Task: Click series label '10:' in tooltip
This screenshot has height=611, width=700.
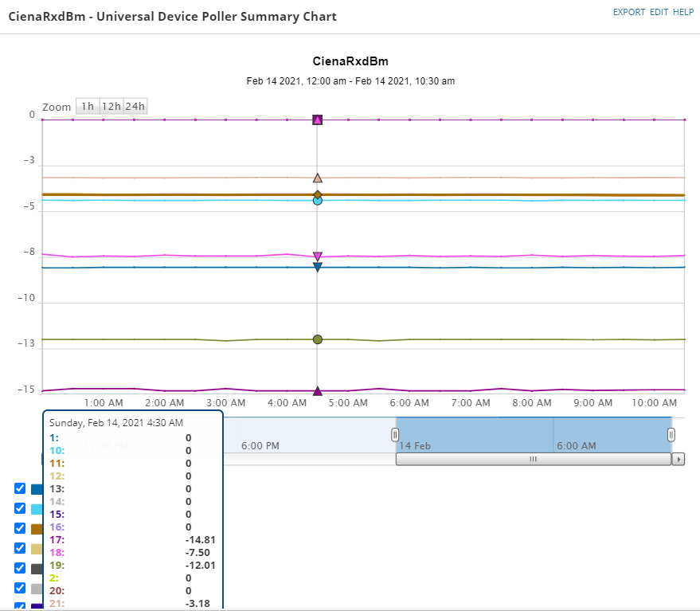Action: pyautogui.click(x=57, y=450)
